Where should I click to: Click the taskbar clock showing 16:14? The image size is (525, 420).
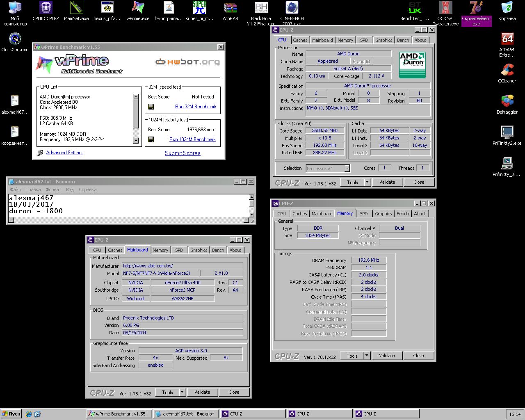coord(515,414)
